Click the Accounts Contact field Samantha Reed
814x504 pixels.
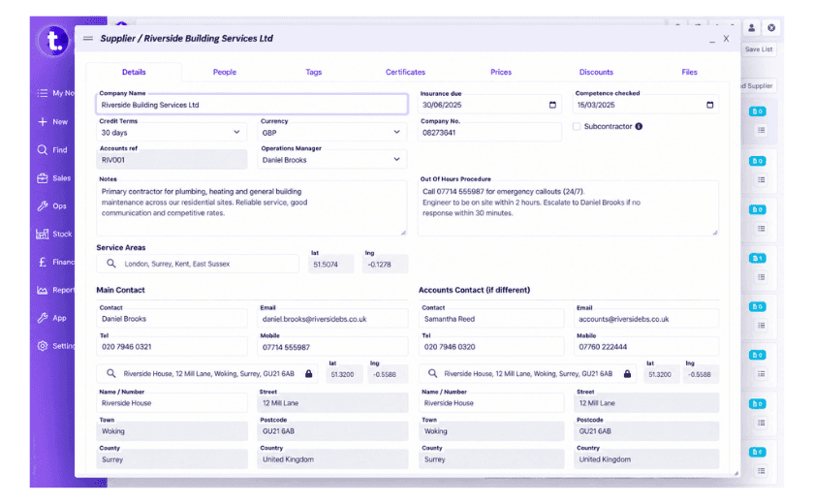tap(491, 319)
